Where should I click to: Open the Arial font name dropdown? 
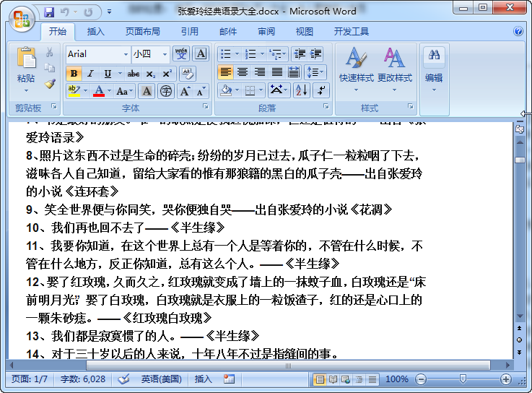pos(126,54)
